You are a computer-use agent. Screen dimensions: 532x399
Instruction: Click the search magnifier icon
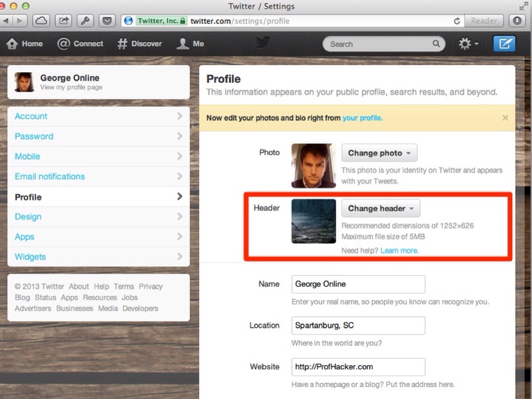pos(436,44)
